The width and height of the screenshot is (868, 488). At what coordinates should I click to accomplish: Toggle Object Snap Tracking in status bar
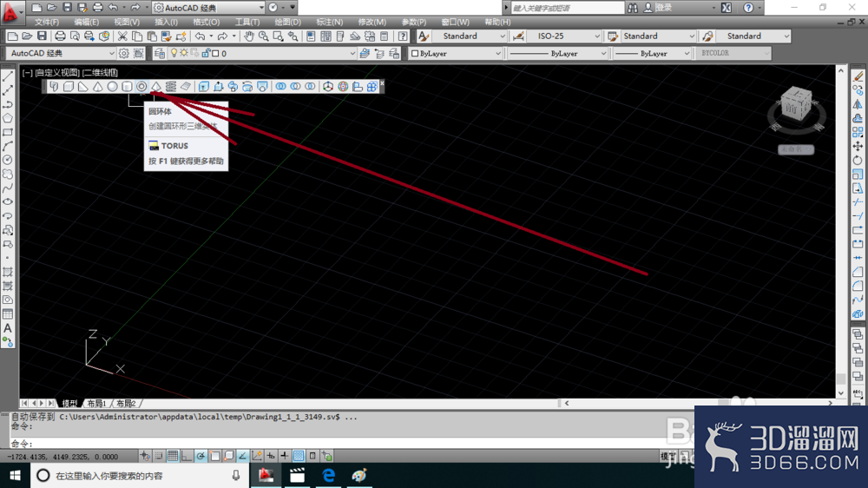[x=242, y=456]
